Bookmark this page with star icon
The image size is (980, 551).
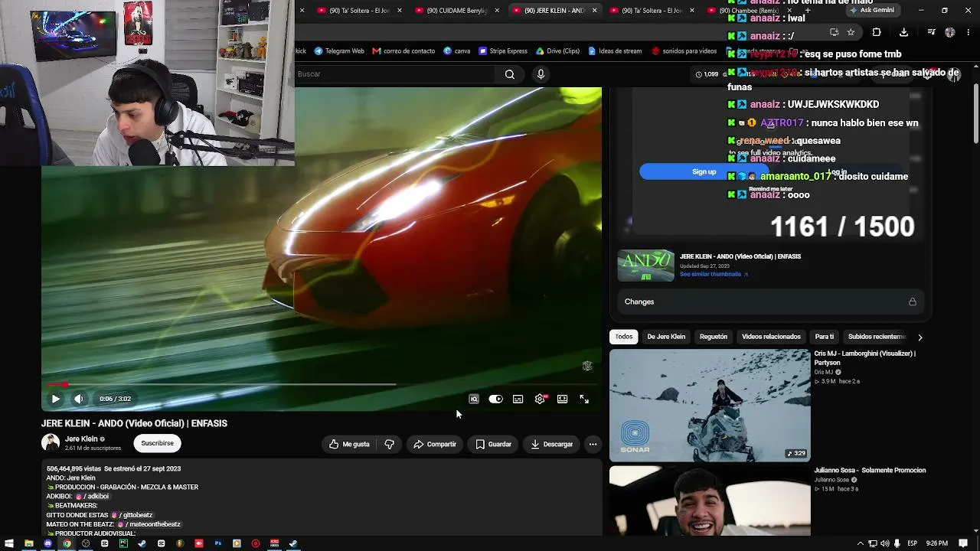[x=851, y=33]
